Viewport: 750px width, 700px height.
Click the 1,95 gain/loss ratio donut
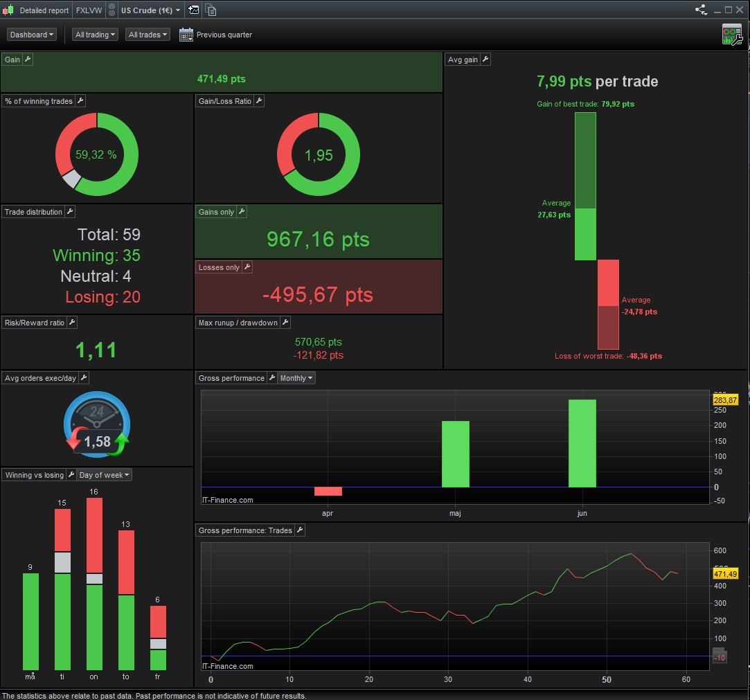[x=318, y=154]
